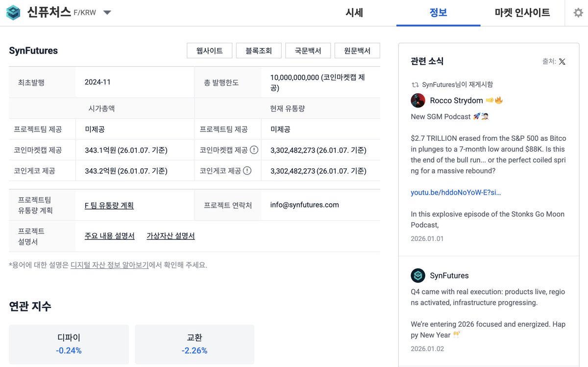588x367 pixels.
Task: Click the 블록조회 button
Action: point(259,51)
